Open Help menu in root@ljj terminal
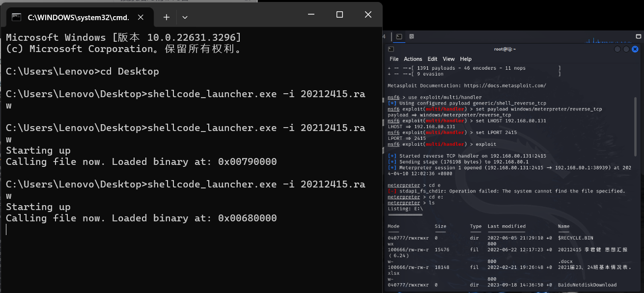The image size is (644, 293). [466, 59]
